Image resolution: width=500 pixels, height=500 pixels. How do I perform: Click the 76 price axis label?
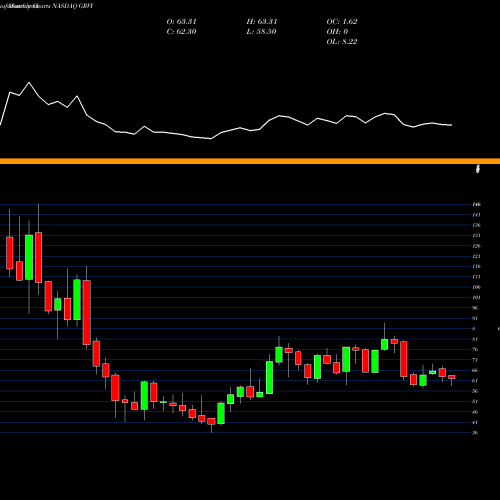pos(475,349)
